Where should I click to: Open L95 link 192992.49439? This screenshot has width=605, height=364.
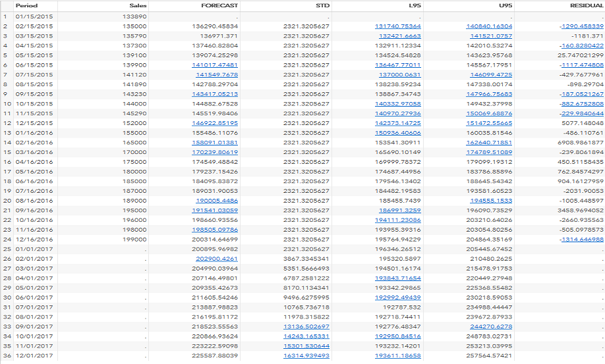(398, 298)
